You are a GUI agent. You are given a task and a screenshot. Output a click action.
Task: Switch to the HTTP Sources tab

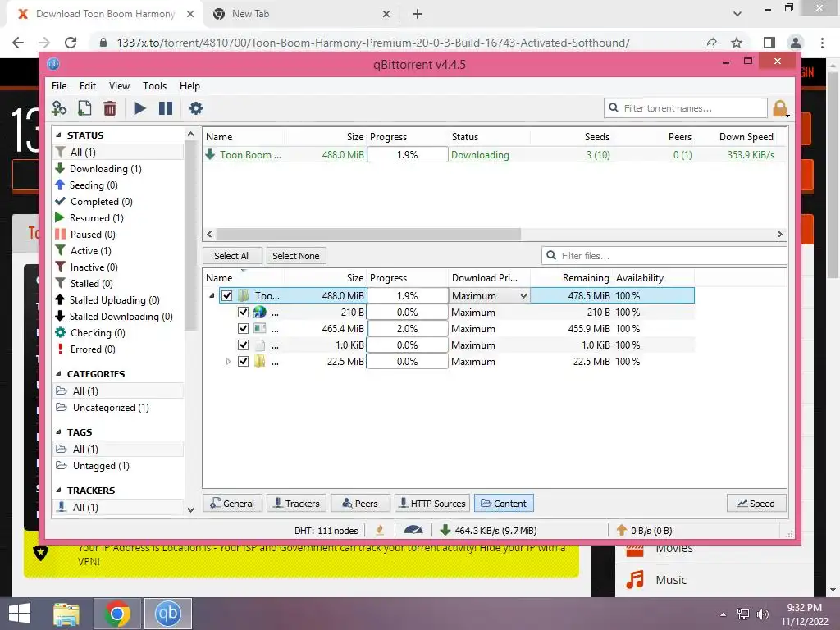click(x=432, y=504)
